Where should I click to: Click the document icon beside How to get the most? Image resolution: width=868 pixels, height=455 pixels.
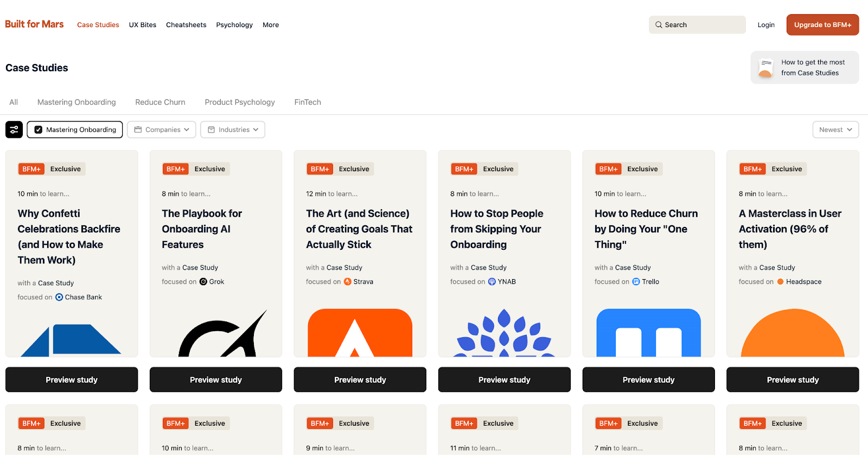pyautogui.click(x=766, y=68)
